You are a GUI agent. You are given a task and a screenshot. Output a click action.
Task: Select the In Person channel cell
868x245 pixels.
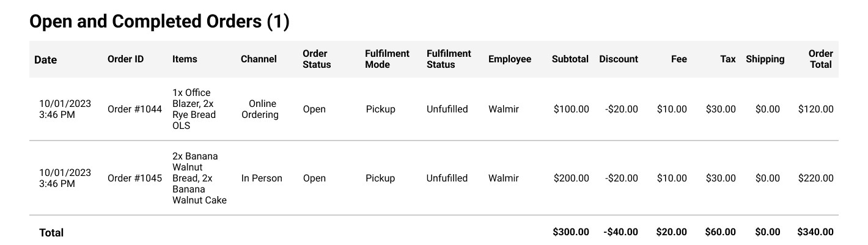click(262, 178)
